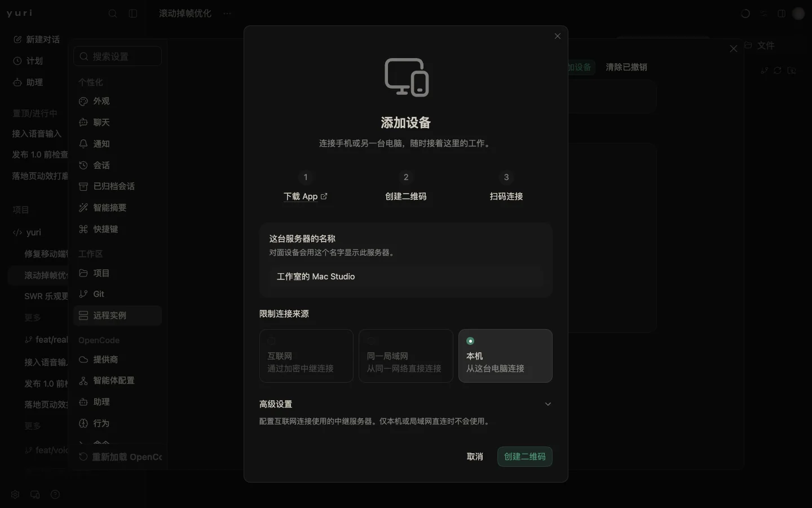
Task: Open Git settings section
Action: [117, 294]
